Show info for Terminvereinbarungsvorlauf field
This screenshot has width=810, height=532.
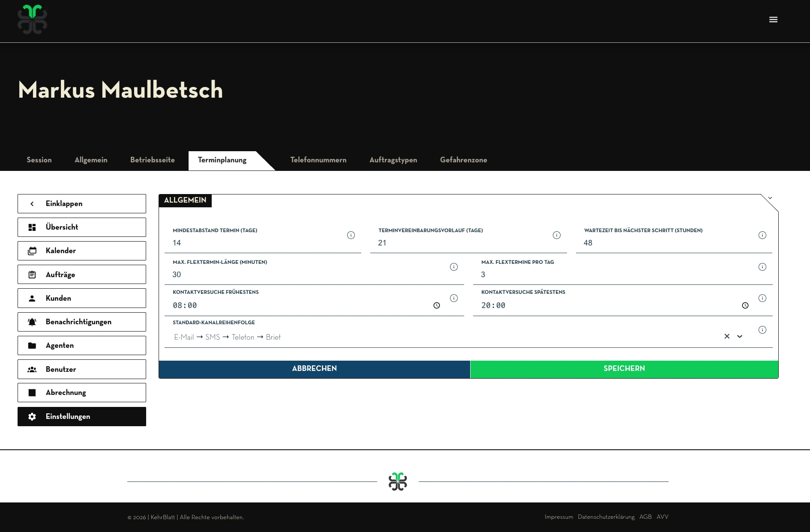click(x=556, y=235)
